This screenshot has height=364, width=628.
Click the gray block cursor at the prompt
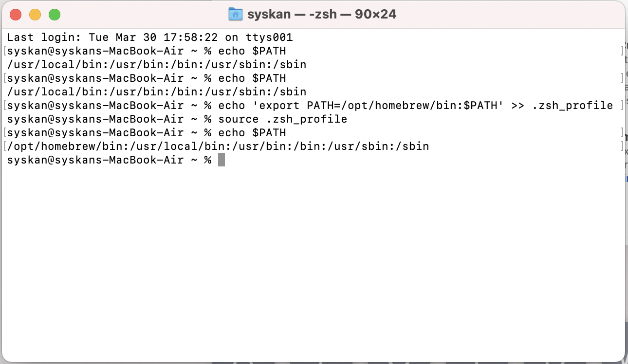pos(222,160)
